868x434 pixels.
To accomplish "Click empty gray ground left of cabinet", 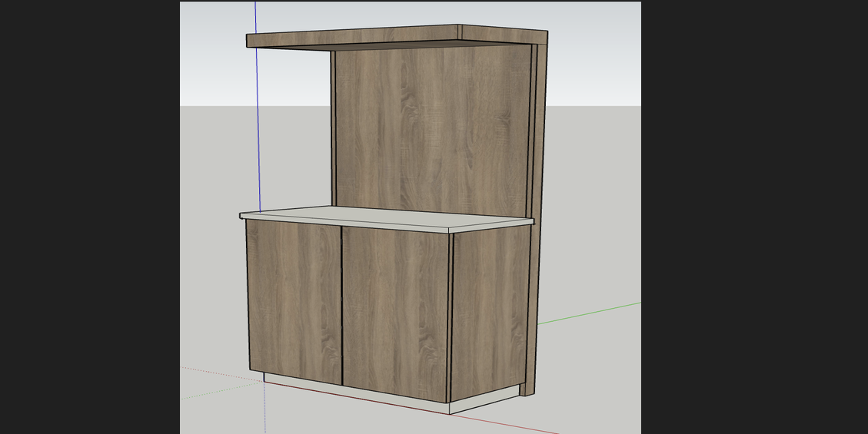I will (211, 269).
